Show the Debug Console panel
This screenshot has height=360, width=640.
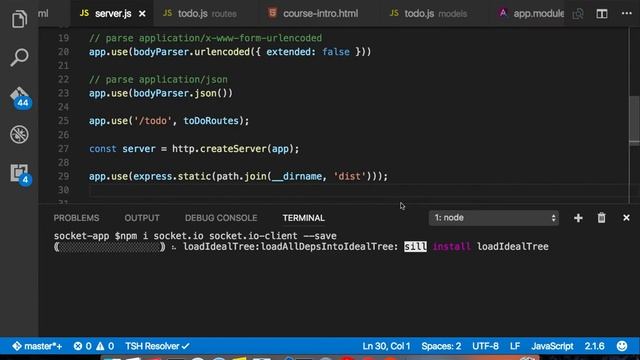(221, 218)
